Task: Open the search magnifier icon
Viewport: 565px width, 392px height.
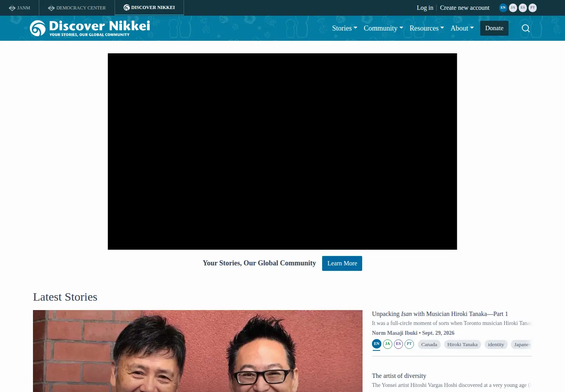Action: (x=526, y=28)
